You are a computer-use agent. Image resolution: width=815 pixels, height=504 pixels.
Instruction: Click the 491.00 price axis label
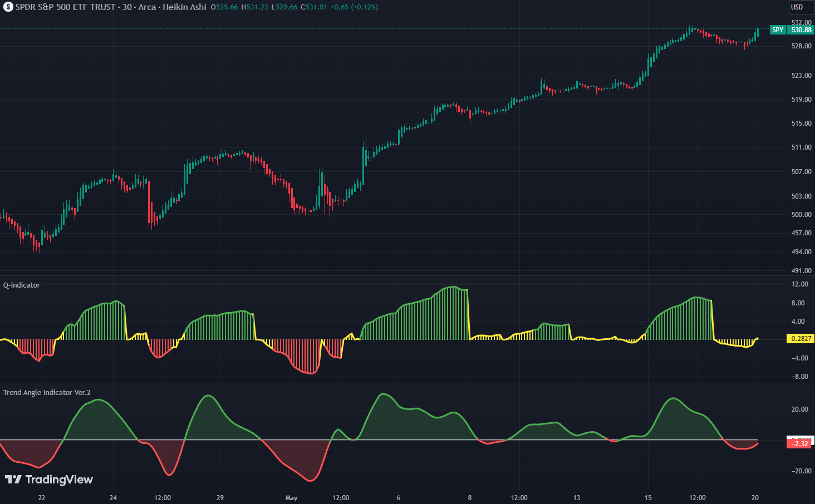click(x=801, y=271)
